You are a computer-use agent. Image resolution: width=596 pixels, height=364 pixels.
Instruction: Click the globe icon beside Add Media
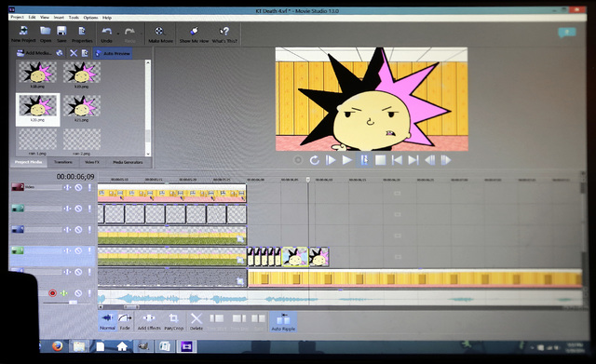pyautogui.click(x=60, y=53)
